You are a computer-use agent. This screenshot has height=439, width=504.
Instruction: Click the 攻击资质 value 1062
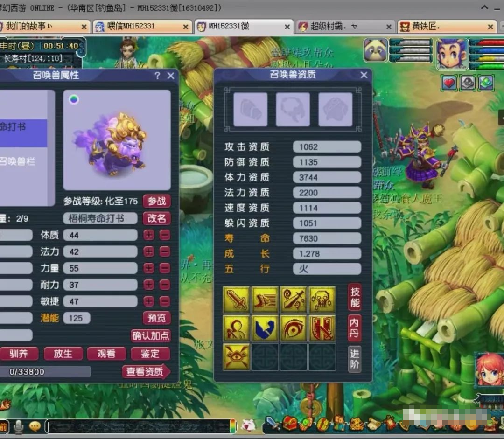[327, 147]
